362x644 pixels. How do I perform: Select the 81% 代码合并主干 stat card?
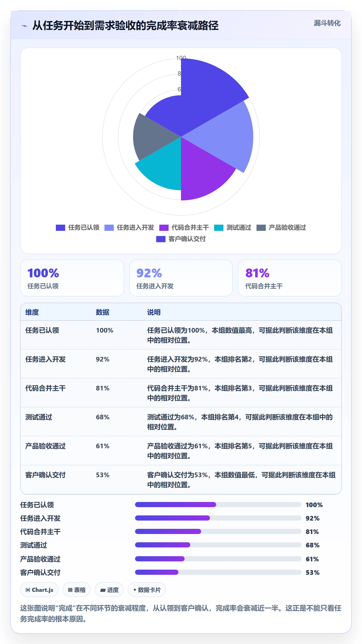(290, 278)
